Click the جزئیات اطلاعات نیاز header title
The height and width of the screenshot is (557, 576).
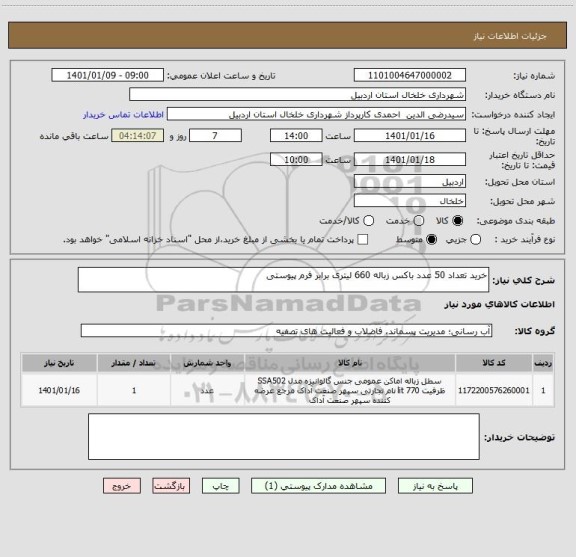coord(510,36)
